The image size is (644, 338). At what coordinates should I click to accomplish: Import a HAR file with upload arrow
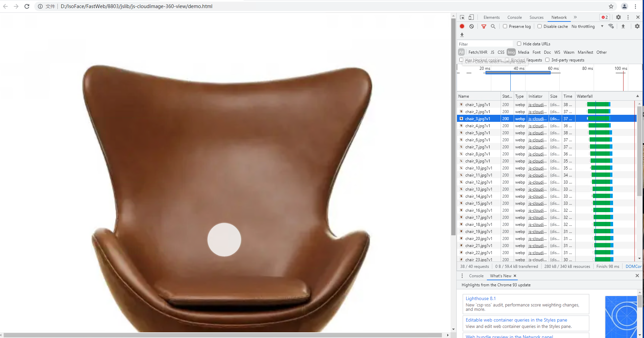click(x=623, y=26)
